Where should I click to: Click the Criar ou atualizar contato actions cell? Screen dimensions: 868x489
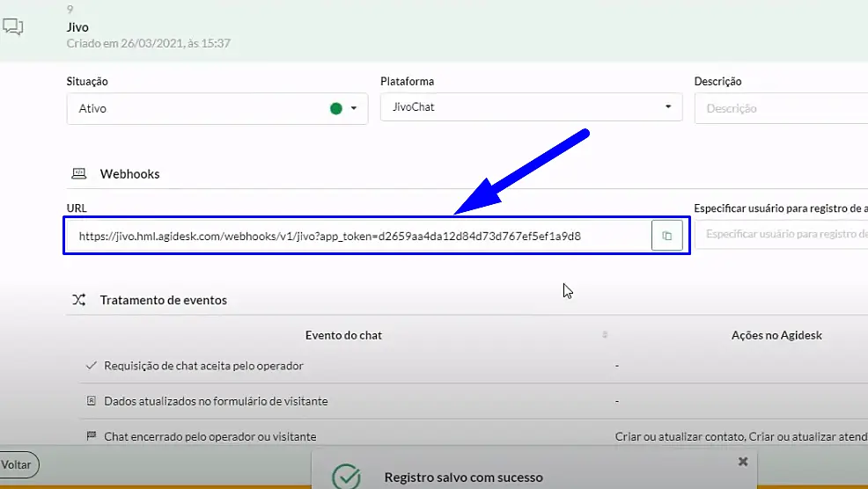coord(741,436)
